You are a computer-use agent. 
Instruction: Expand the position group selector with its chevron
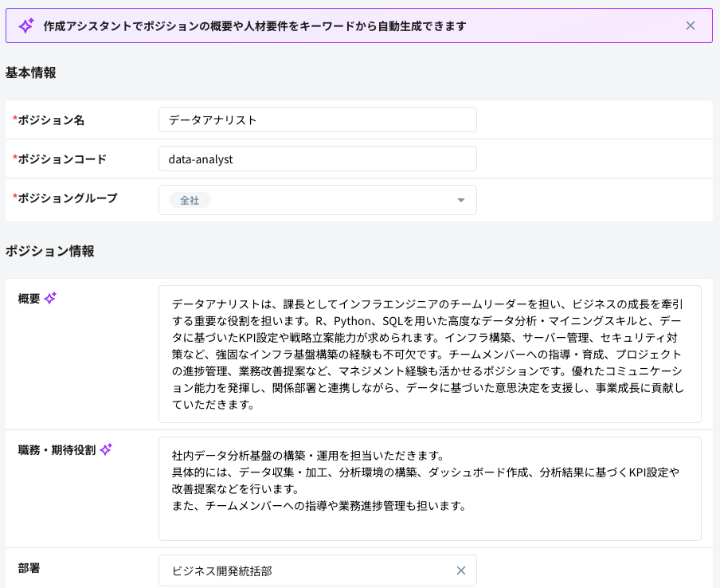[x=460, y=200]
